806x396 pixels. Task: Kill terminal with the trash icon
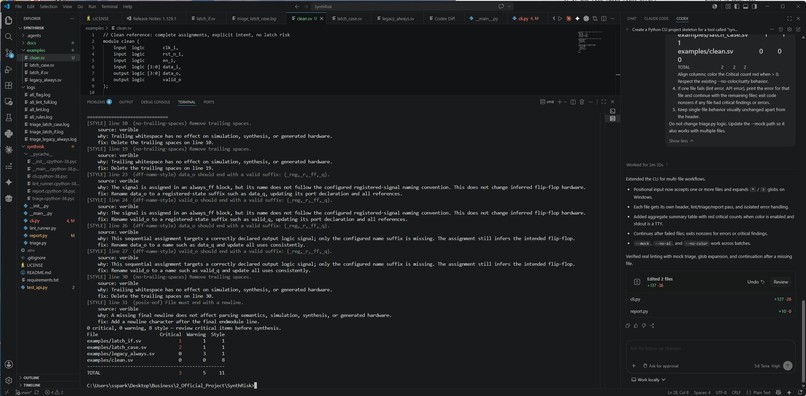(x=581, y=102)
